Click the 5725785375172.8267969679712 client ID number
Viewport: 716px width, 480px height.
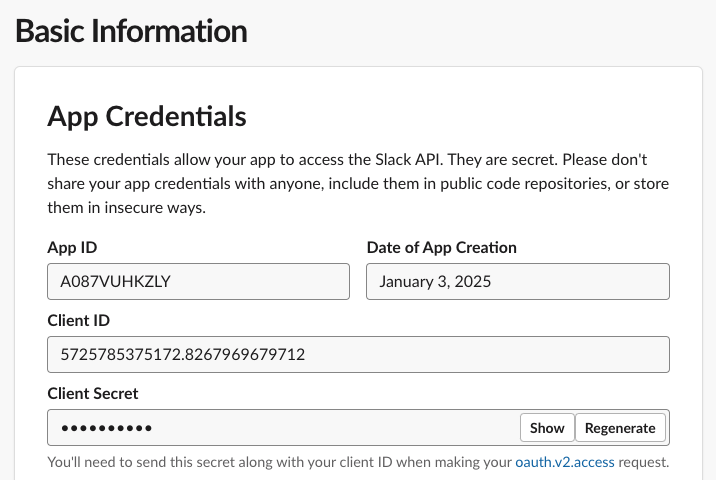click(182, 354)
